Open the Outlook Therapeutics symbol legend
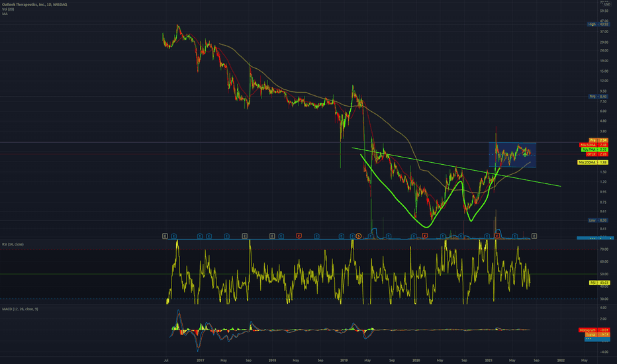The width and height of the screenshot is (617, 364). [34, 5]
